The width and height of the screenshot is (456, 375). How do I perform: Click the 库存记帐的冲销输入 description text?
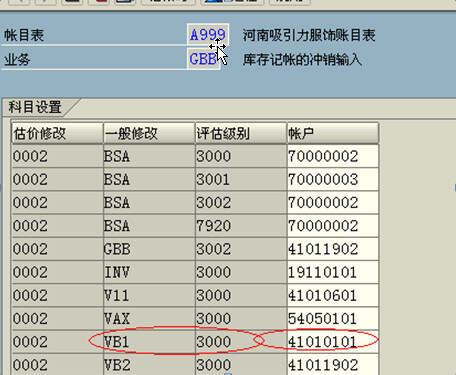click(302, 60)
